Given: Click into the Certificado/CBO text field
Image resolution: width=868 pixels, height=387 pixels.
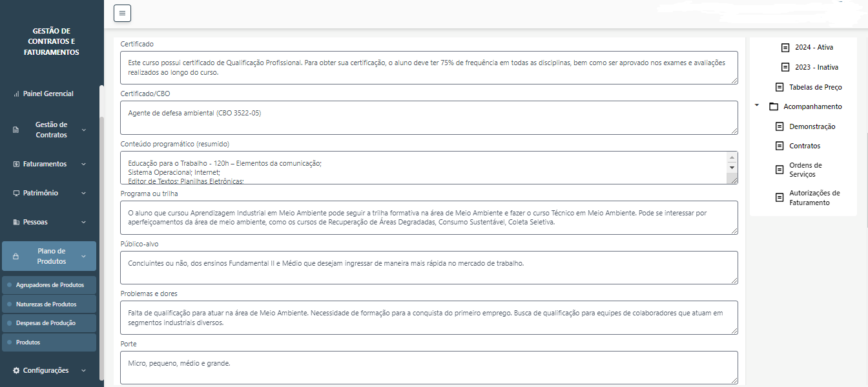Looking at the screenshot, I should pyautogui.click(x=429, y=117).
